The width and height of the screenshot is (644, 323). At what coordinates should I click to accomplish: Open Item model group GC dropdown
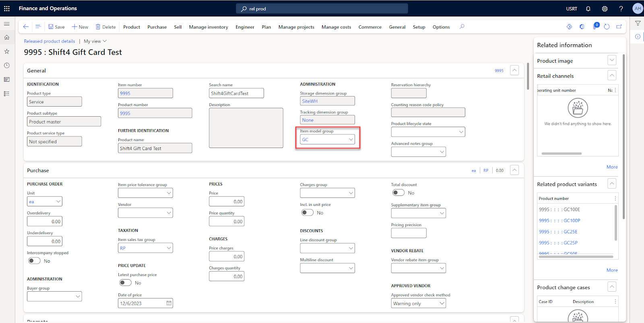(x=351, y=140)
